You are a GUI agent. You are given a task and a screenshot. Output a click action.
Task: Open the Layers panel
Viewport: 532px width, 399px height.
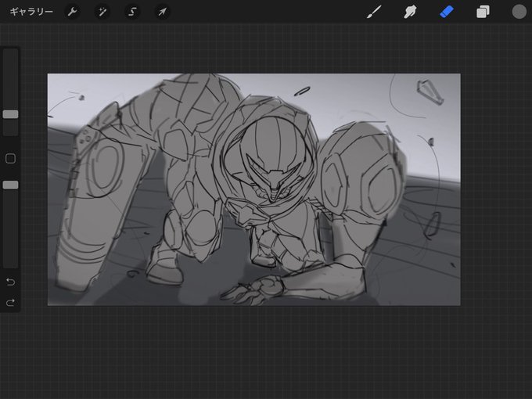(483, 12)
